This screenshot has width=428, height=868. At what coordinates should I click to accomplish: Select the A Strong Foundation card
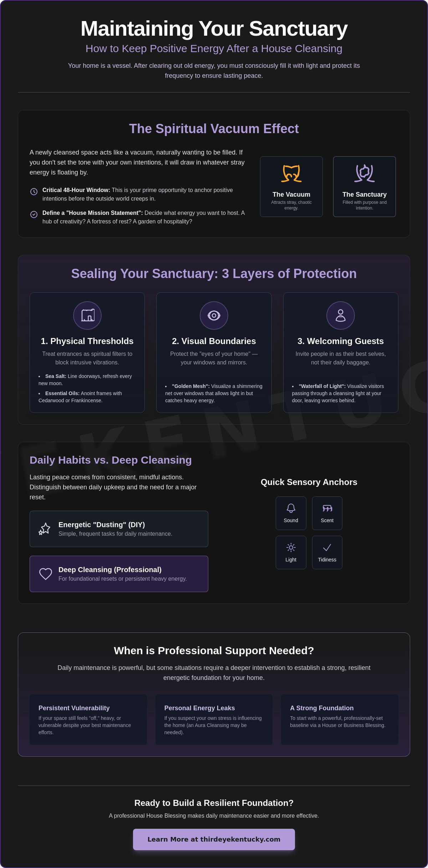point(340,720)
